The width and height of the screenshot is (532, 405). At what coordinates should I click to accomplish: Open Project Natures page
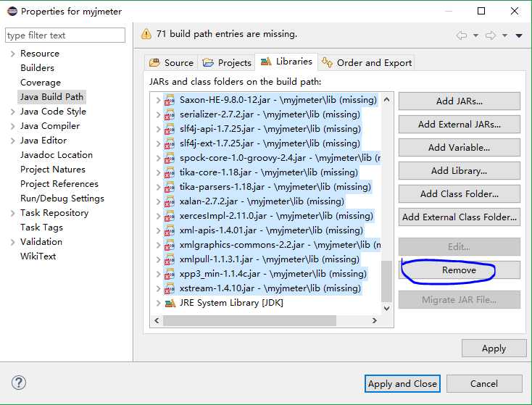53,170
